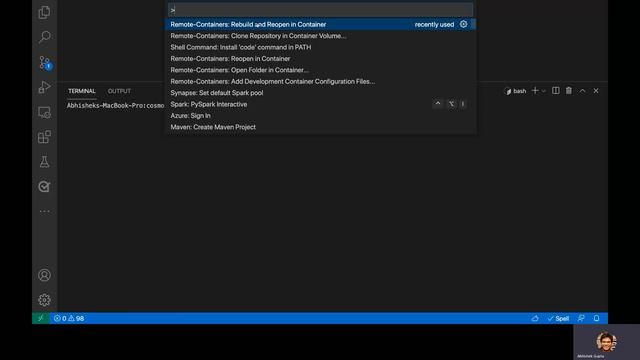This screenshot has height=360, width=640.
Task: Select the bash terminal label
Action: (515, 91)
